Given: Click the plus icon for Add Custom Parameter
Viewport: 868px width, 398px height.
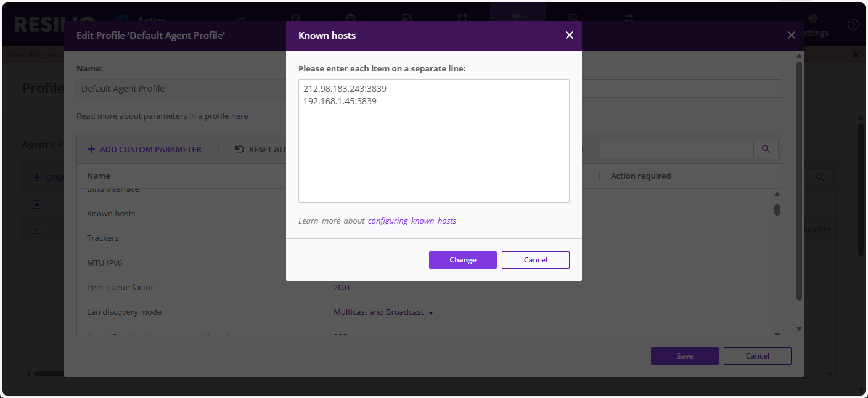Looking at the screenshot, I should tap(91, 149).
